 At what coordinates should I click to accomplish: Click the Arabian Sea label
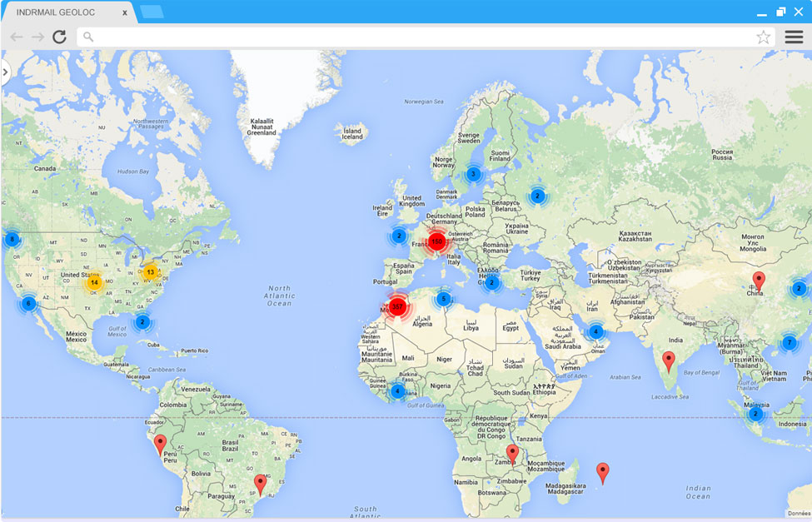(x=625, y=377)
